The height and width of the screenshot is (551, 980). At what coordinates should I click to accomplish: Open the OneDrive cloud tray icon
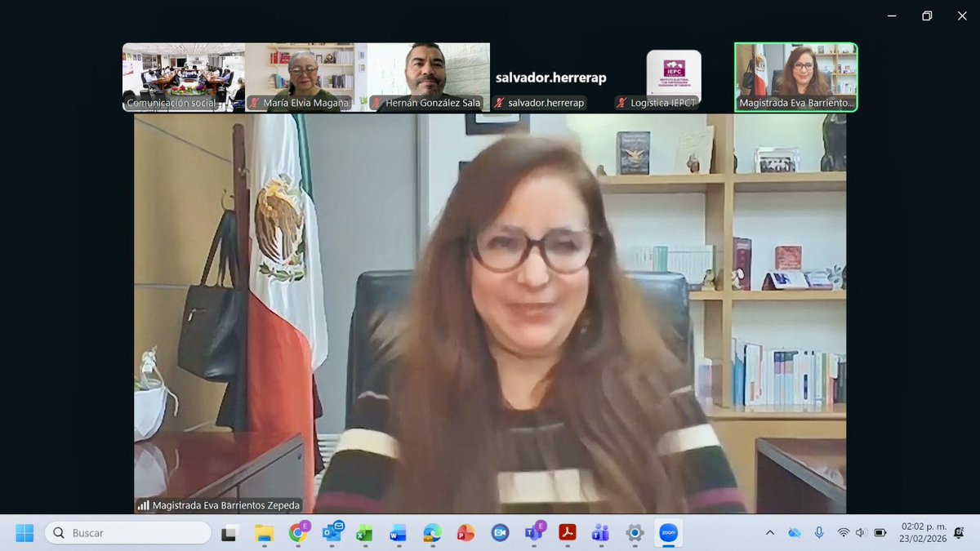795,533
